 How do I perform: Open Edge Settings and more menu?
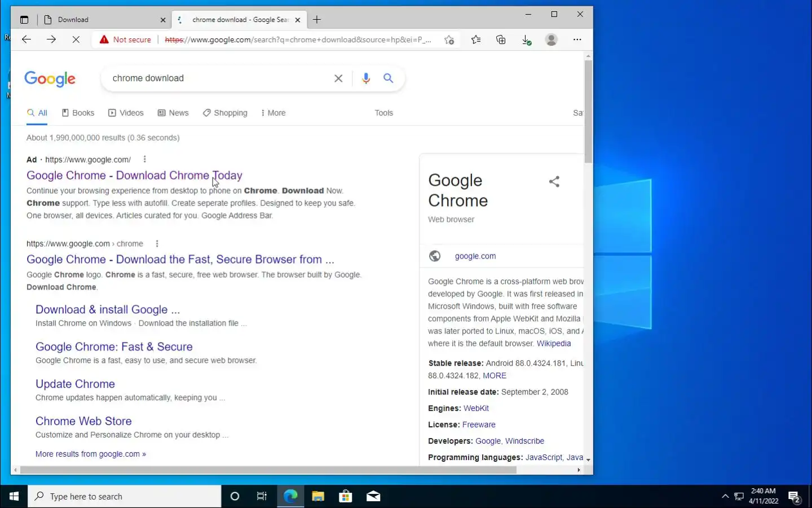(x=577, y=40)
